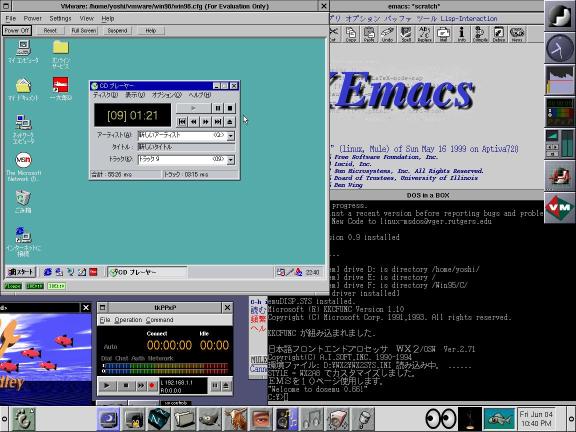
Task: Click the eye image viewer launcher
Action: point(260,419)
